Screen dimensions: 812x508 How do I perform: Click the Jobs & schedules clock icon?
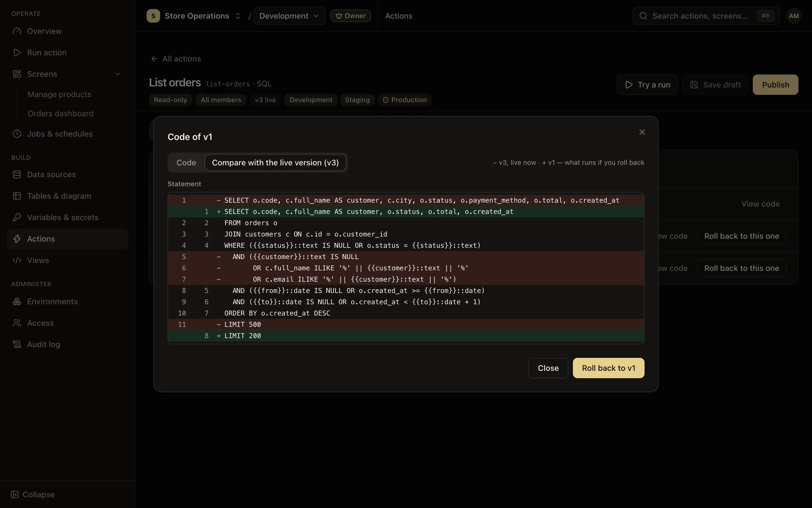point(17,134)
